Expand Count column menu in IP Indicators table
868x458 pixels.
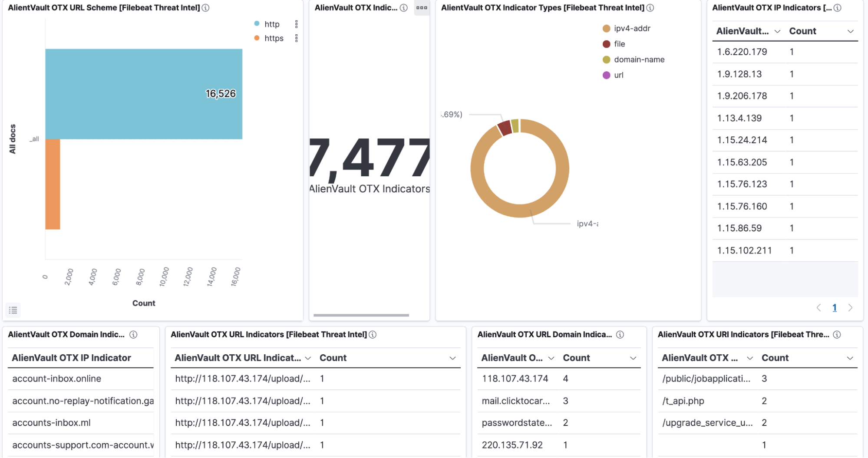(x=851, y=31)
